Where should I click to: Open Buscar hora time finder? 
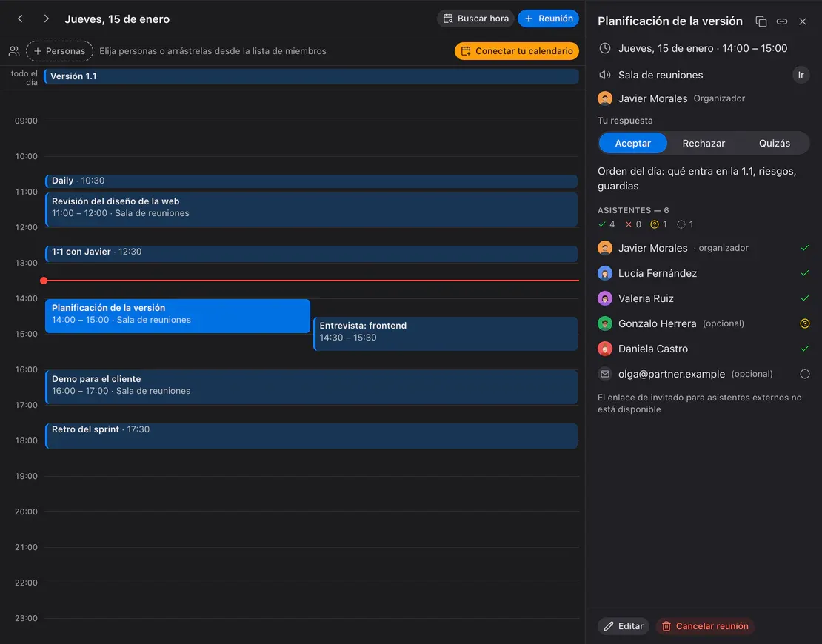tap(475, 19)
